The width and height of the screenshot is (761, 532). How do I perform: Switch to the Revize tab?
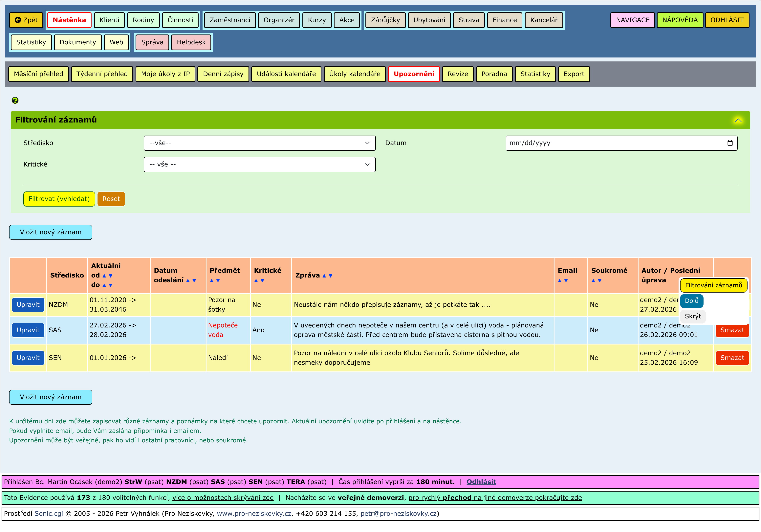point(457,74)
